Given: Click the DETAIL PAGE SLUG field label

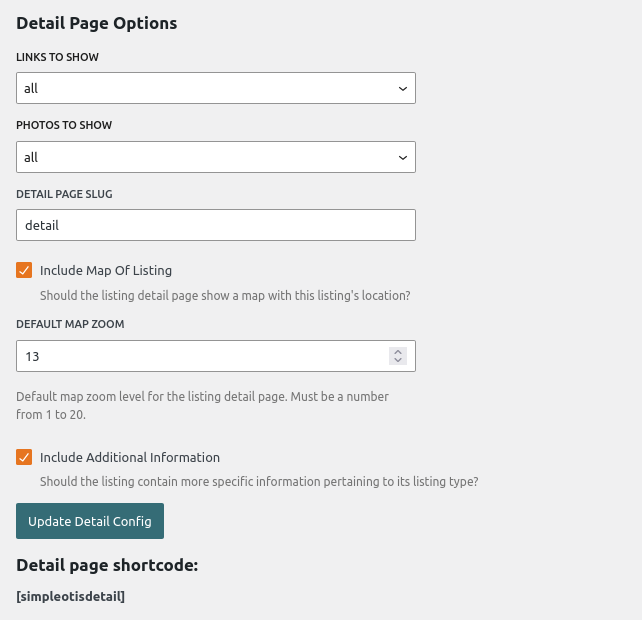Looking at the screenshot, I should point(64,194).
